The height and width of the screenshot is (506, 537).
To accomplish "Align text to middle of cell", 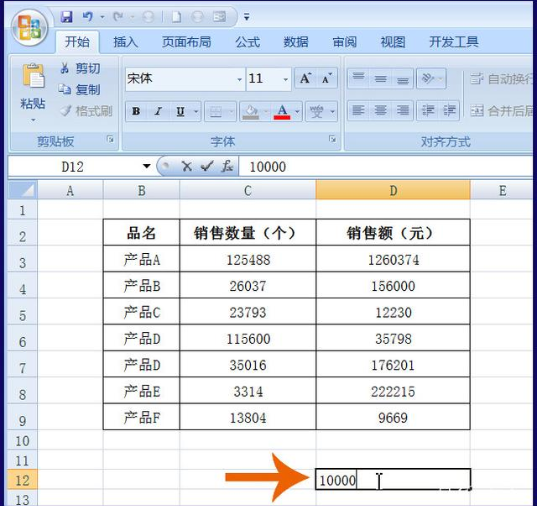I will coord(380,78).
